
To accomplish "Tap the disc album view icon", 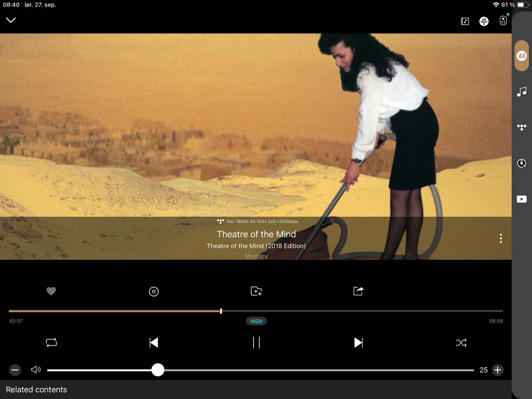I will click(154, 291).
